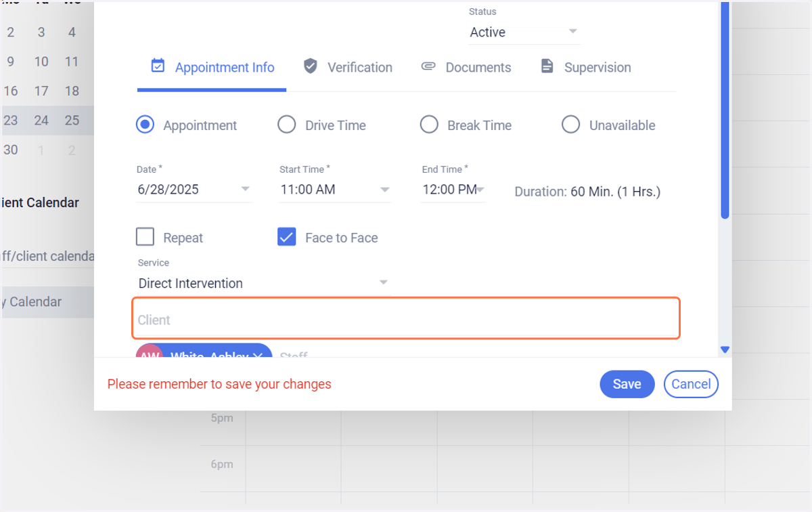
Task: Switch to the Verification tab
Action: 348,68
